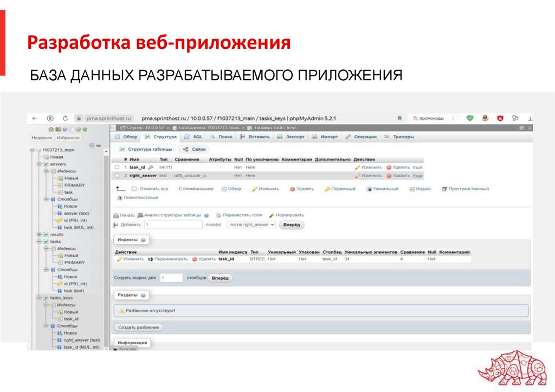The width and height of the screenshot is (555, 392).
Task: Click Анализ структуры таблицы icon
Action: coord(140,215)
